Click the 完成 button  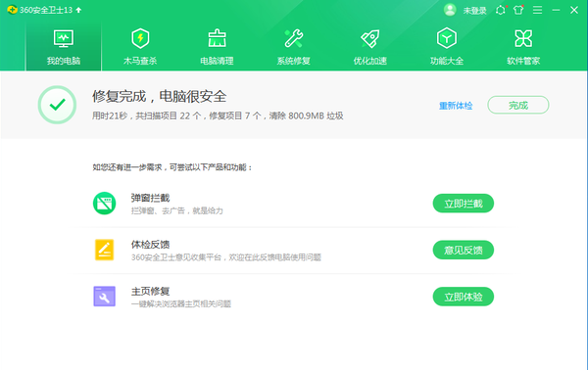click(518, 105)
